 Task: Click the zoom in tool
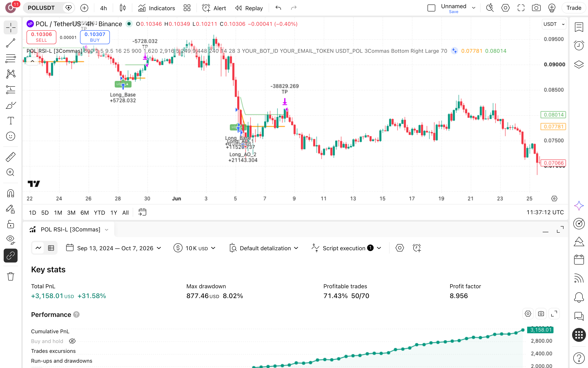[x=11, y=172]
